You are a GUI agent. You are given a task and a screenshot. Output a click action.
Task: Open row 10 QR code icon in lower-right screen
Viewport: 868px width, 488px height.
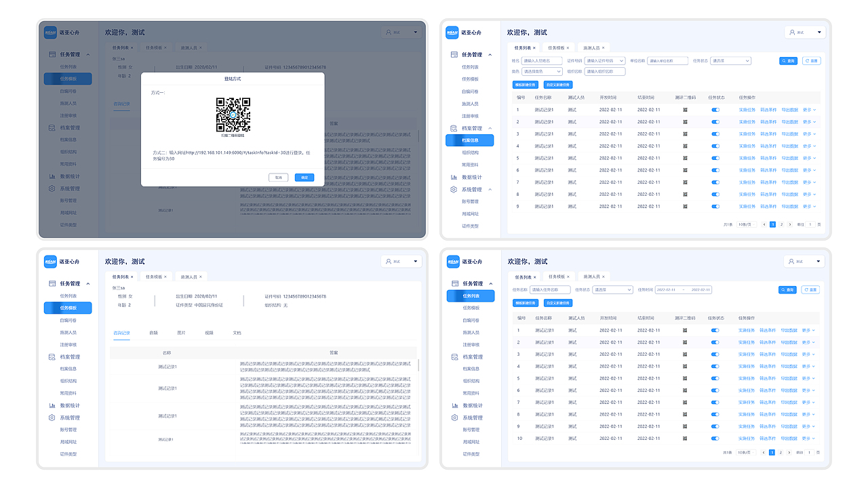click(x=685, y=439)
